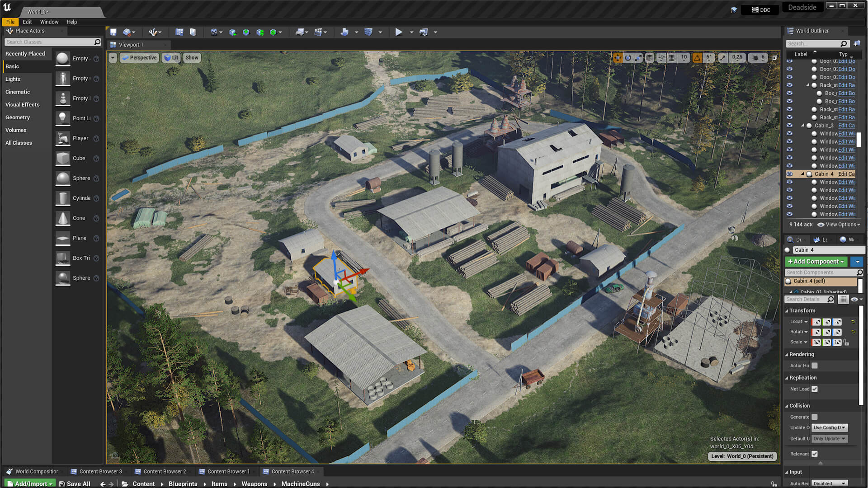Uncheck the Net Load checkbox

[815, 389]
